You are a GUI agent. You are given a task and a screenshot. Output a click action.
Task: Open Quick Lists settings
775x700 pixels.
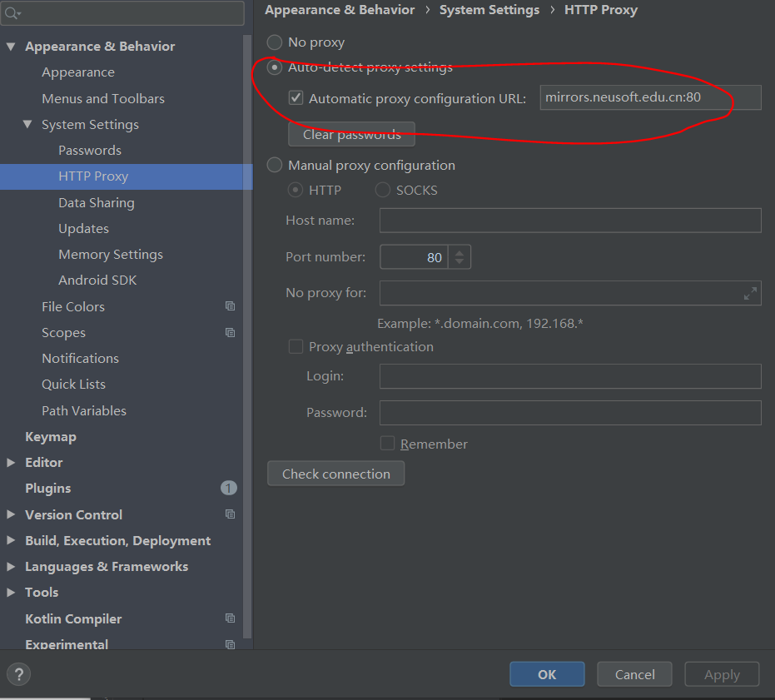coord(73,384)
